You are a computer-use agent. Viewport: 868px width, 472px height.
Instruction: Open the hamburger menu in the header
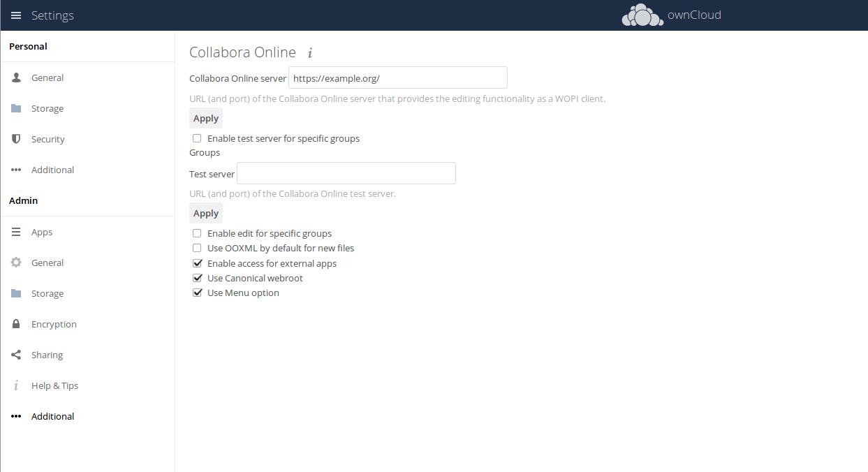[x=16, y=15]
